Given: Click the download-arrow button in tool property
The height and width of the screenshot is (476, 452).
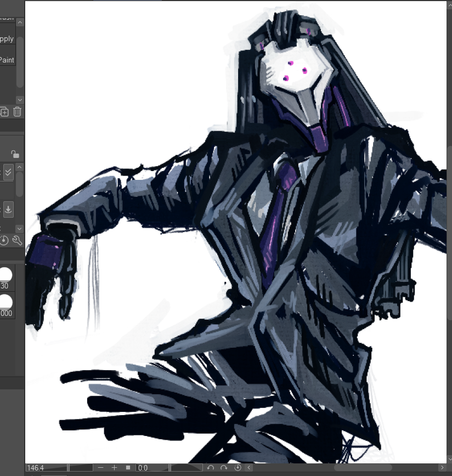Looking at the screenshot, I should point(8,209).
